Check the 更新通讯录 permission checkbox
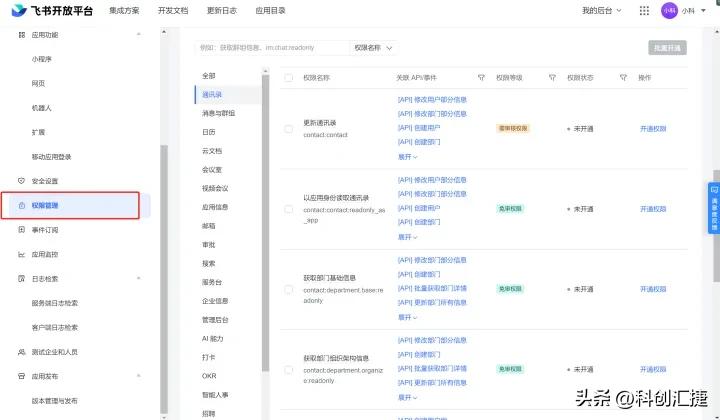The width and height of the screenshot is (720, 420). coord(289,128)
